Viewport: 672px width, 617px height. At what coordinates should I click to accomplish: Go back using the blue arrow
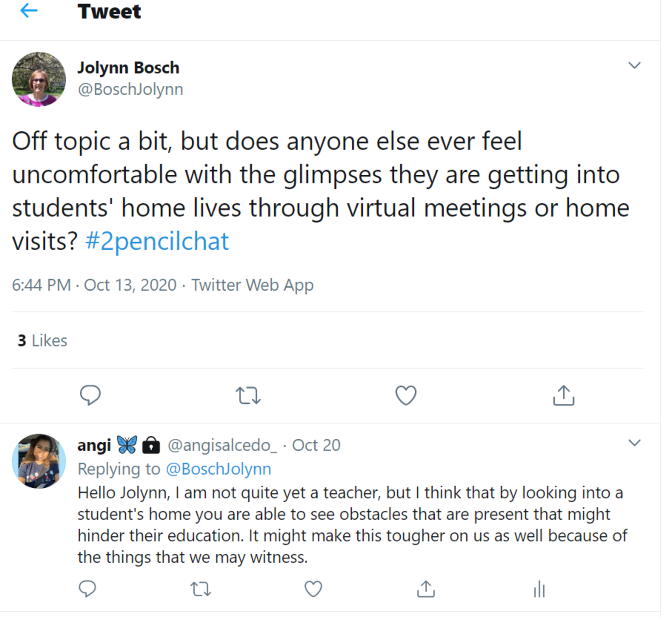(29, 11)
